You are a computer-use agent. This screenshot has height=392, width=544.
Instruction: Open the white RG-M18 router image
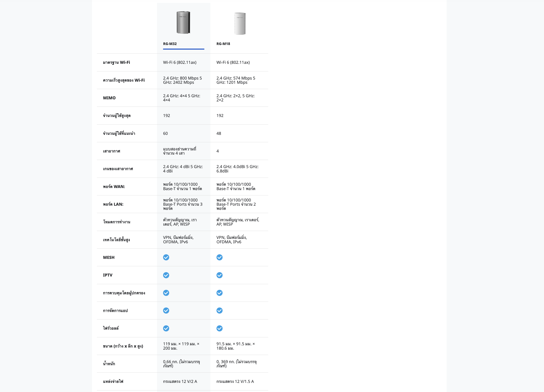pos(240,24)
